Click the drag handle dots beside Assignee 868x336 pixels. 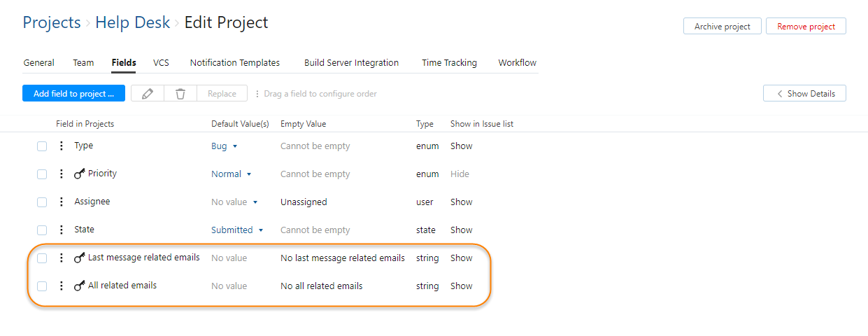pos(62,202)
